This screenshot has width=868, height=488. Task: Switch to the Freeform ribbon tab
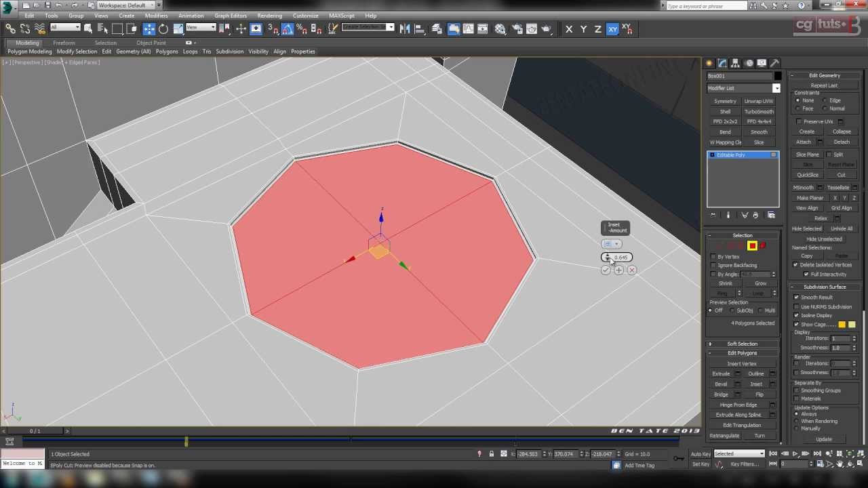click(64, 43)
